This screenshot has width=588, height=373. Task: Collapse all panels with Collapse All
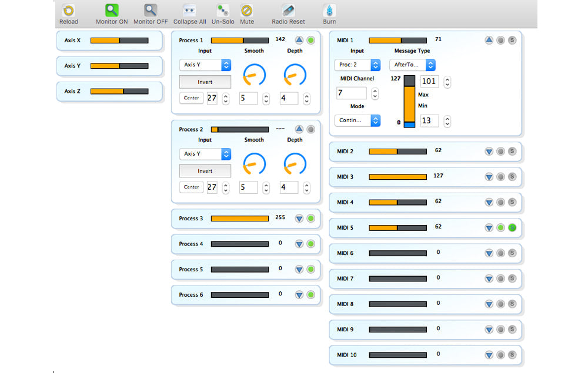click(189, 11)
